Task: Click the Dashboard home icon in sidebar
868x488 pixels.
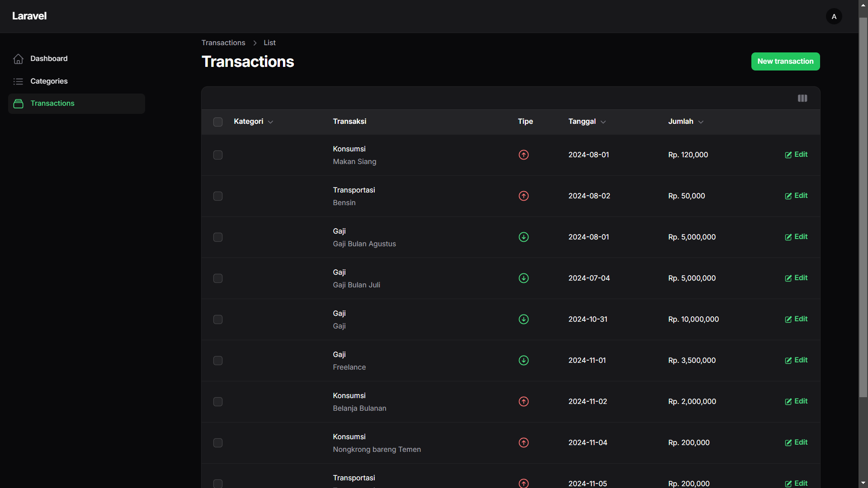Action: [x=18, y=59]
